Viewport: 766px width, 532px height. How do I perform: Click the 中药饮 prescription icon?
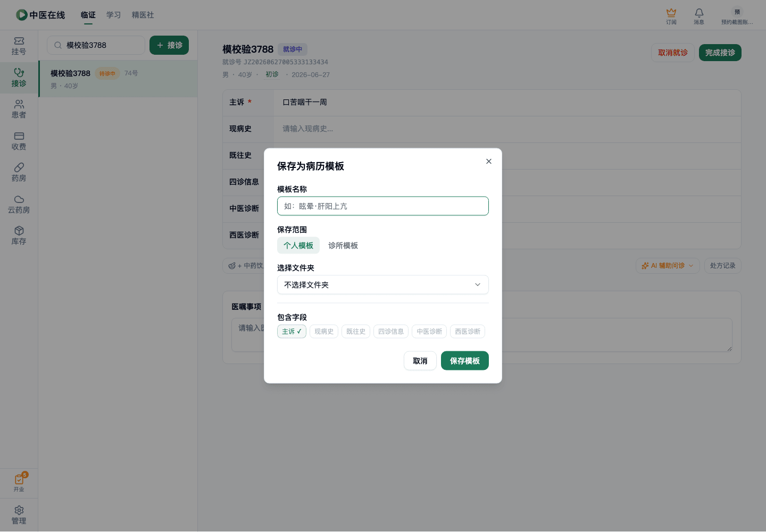[232, 266]
